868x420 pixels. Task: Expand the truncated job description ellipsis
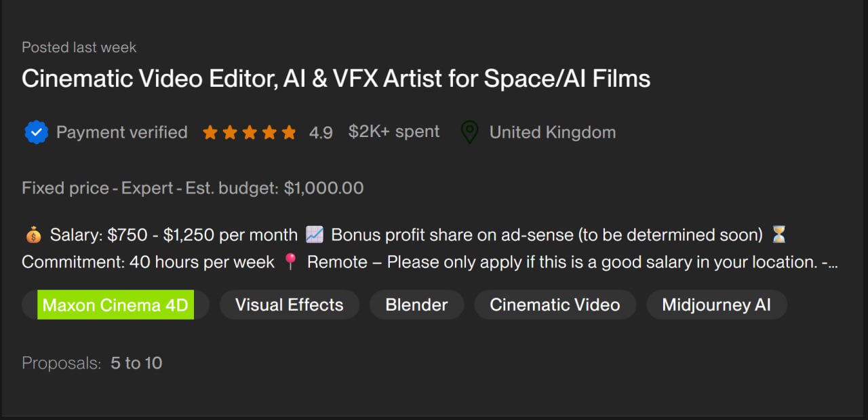(831, 263)
